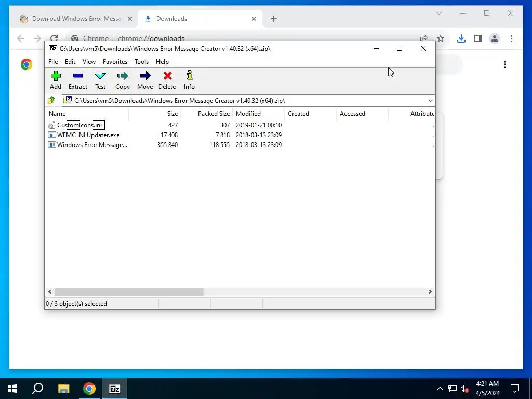Click the '0 / 3 object(s) selected' status text
This screenshot has height=399, width=532.
76,304
